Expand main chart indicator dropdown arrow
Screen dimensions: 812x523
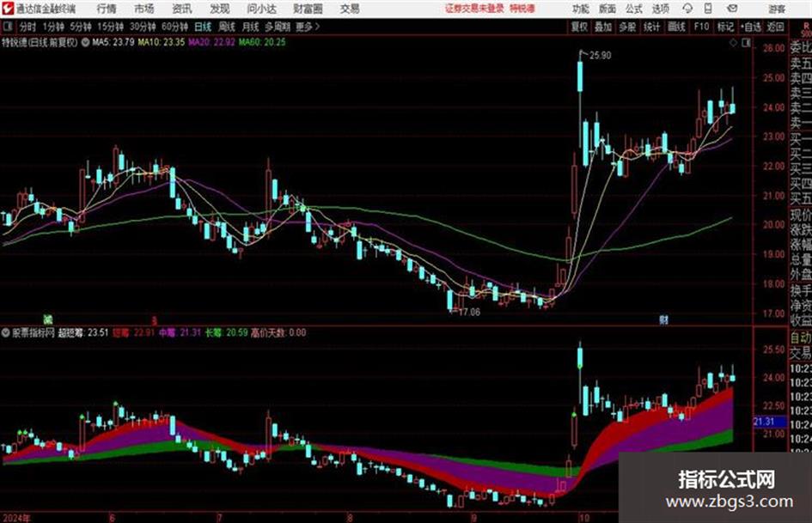tap(85, 42)
